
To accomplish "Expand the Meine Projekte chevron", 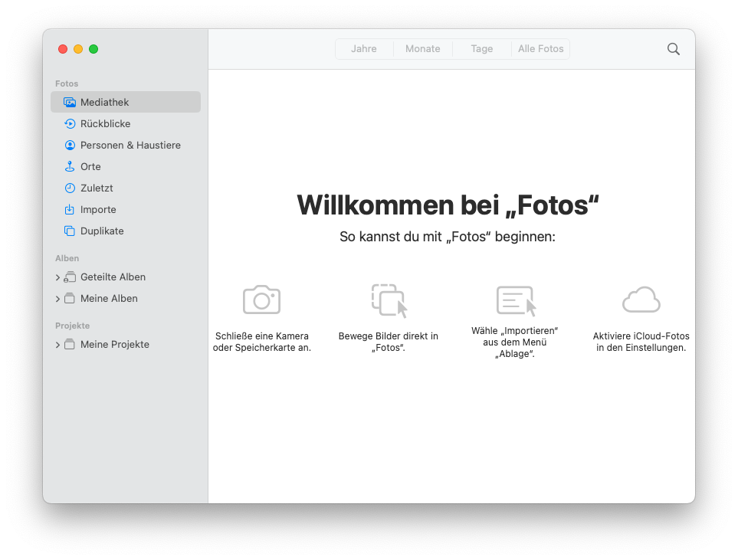I will coord(57,345).
